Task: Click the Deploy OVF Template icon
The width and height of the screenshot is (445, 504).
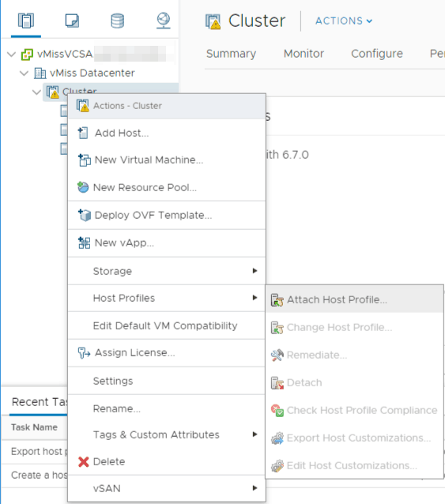Action: [85, 215]
